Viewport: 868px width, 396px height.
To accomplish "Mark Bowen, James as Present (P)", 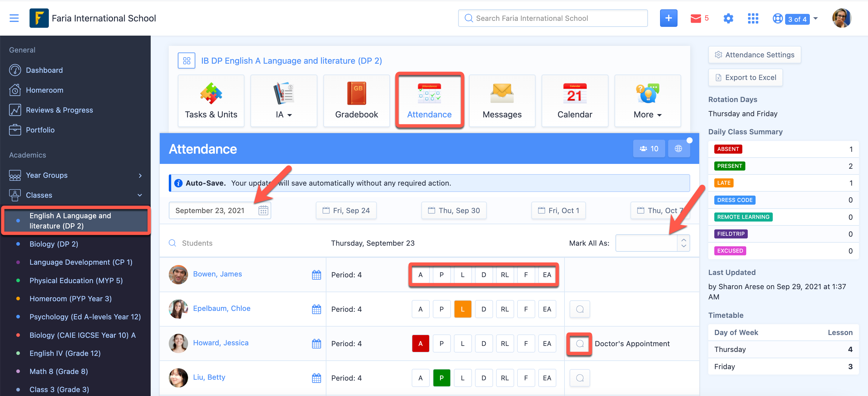I will click(x=442, y=275).
